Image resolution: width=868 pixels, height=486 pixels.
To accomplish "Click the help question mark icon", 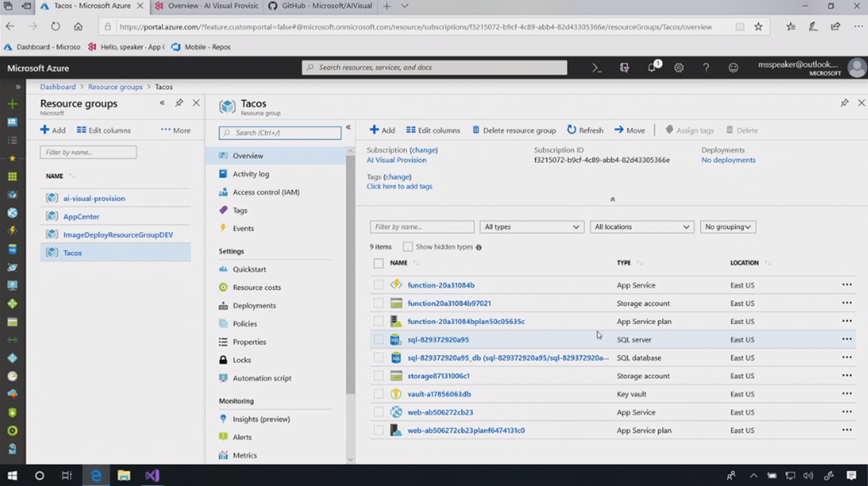I will [706, 68].
